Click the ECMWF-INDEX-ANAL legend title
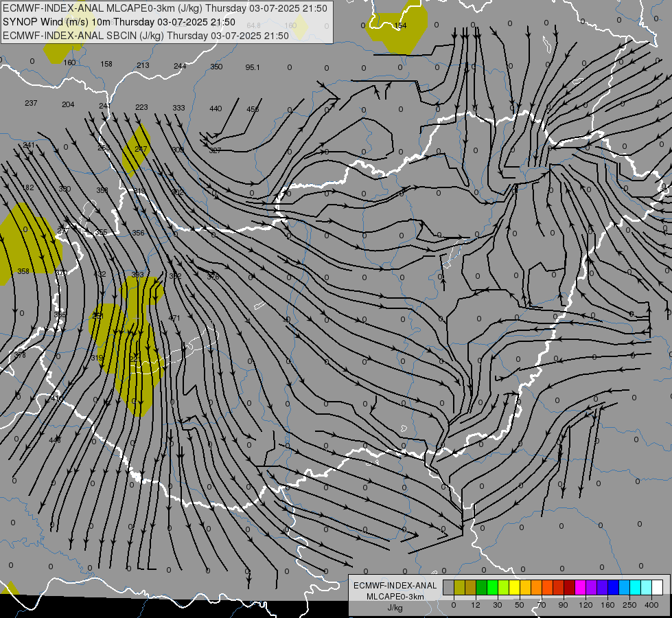Image resolution: width=672 pixels, height=618 pixels. tap(395, 586)
